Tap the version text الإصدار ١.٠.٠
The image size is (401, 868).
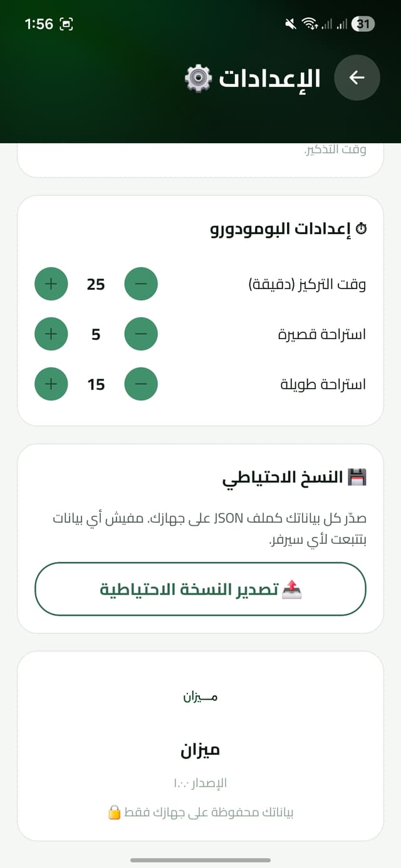[200, 782]
